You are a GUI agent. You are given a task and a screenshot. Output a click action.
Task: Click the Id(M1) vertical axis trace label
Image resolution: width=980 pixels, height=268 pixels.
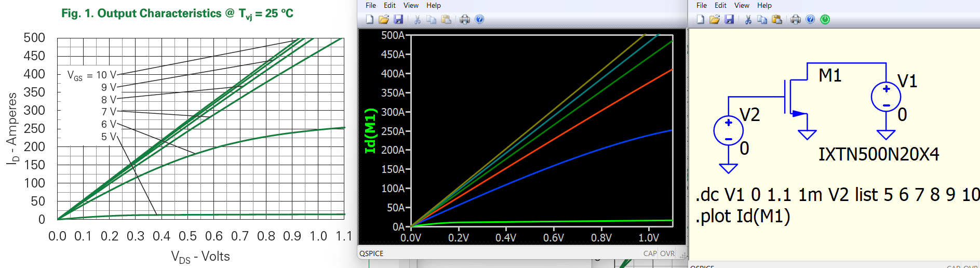point(370,131)
